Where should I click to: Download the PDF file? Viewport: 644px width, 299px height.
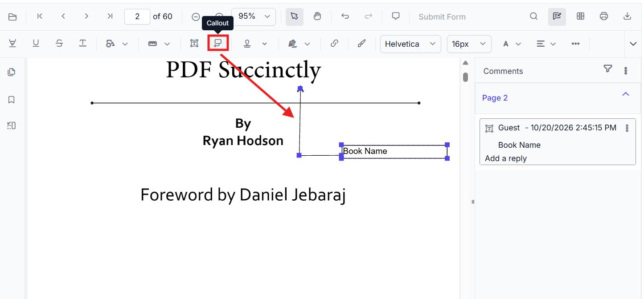[x=627, y=16]
